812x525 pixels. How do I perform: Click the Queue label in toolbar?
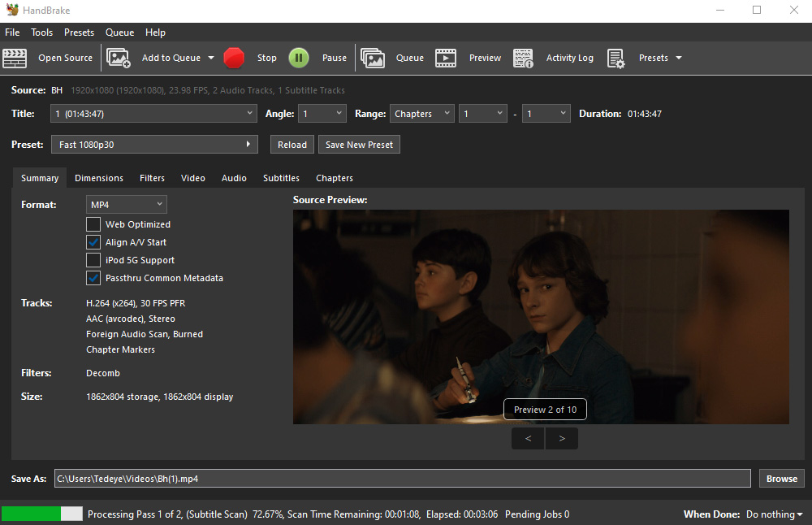pos(409,58)
